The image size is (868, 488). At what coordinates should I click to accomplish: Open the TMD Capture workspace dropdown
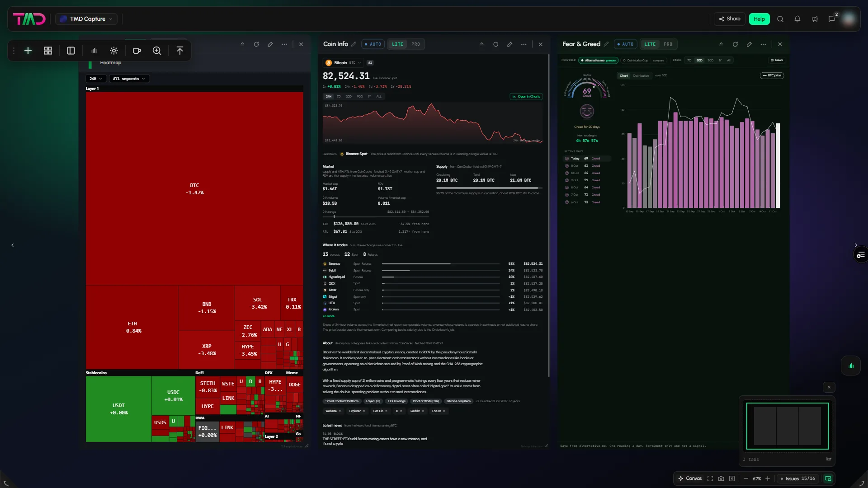click(x=87, y=19)
